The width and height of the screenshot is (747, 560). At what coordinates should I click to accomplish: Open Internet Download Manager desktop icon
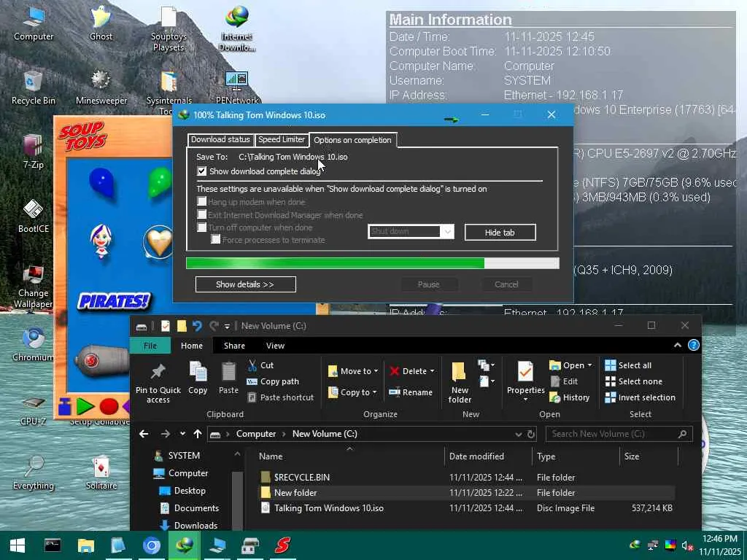[x=237, y=28]
